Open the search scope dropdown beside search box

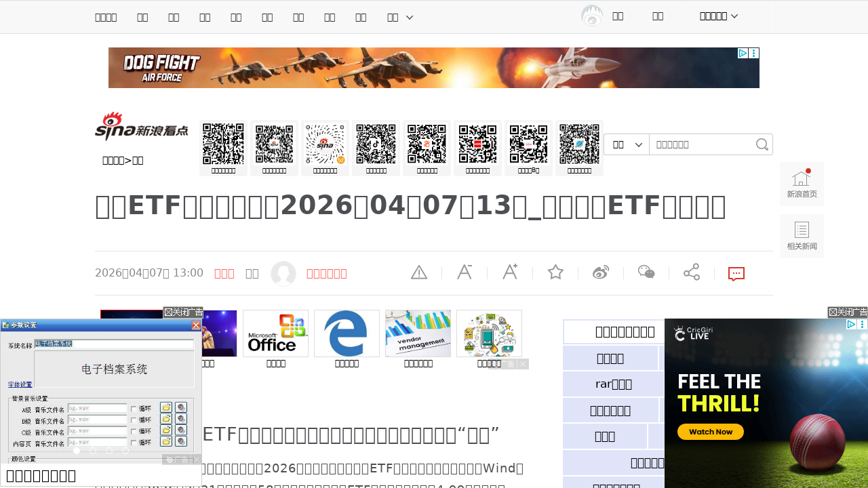(625, 144)
